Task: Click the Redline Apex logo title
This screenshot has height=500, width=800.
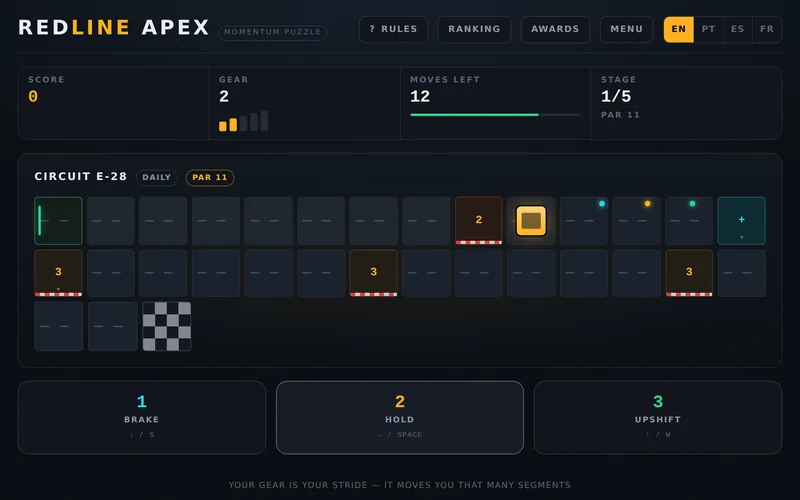Action: (x=114, y=28)
